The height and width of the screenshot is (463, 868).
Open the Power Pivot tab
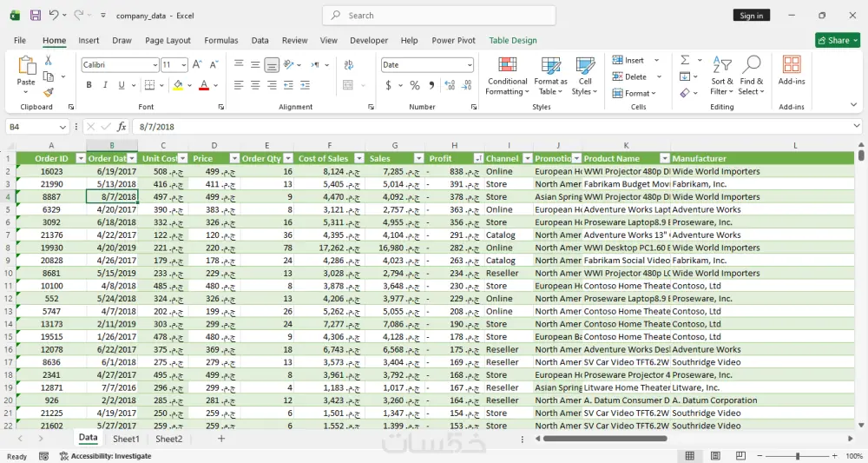coord(453,41)
